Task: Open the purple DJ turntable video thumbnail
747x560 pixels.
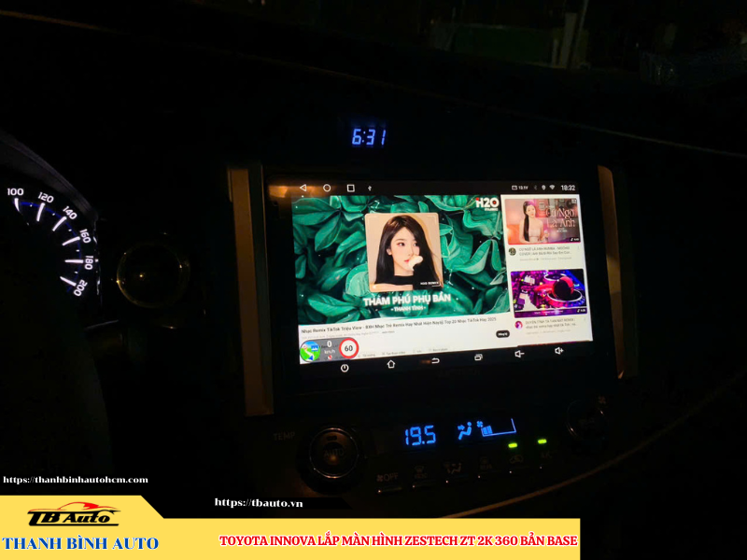Action: coord(548,292)
